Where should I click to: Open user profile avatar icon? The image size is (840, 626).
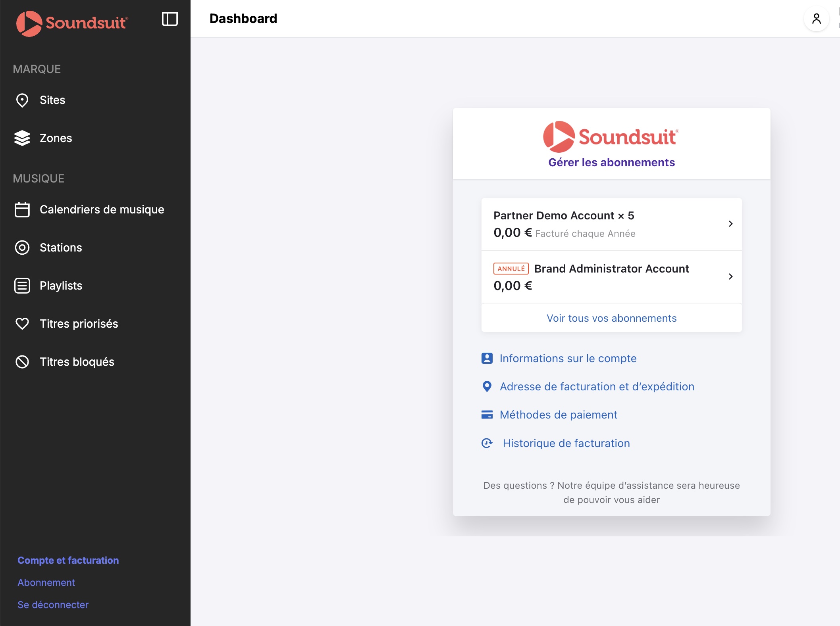[x=816, y=19]
